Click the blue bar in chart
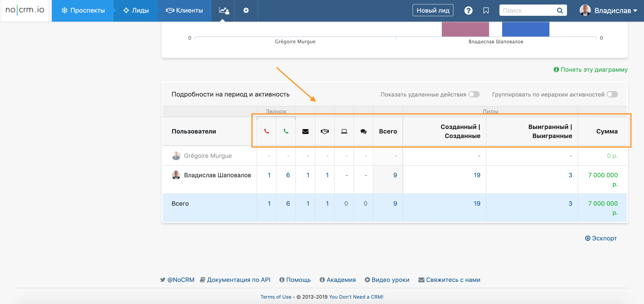 coord(526,29)
